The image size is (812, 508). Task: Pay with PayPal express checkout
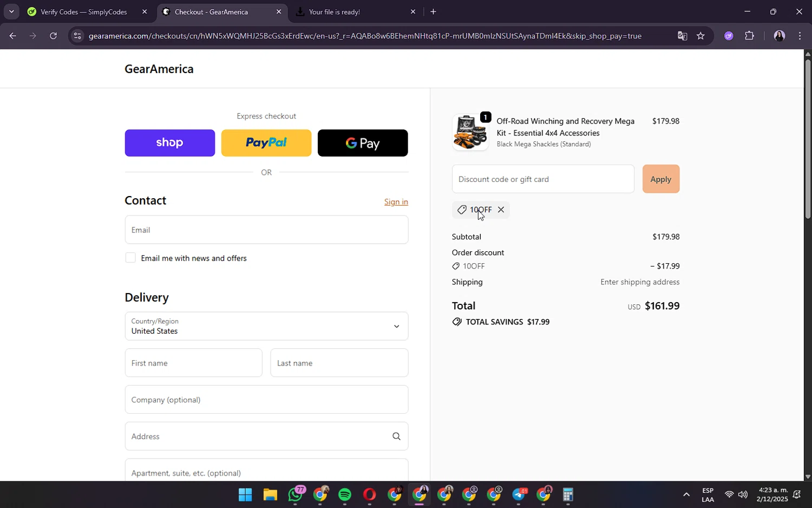[x=266, y=143]
